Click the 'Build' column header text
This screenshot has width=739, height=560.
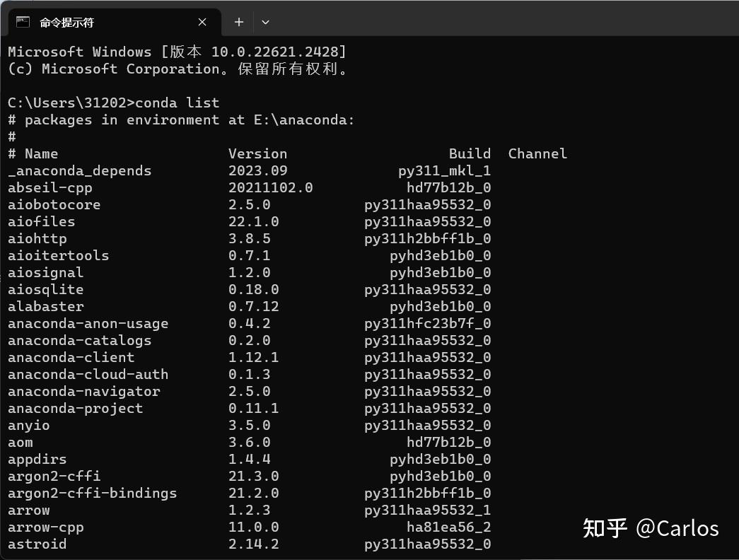(x=470, y=153)
